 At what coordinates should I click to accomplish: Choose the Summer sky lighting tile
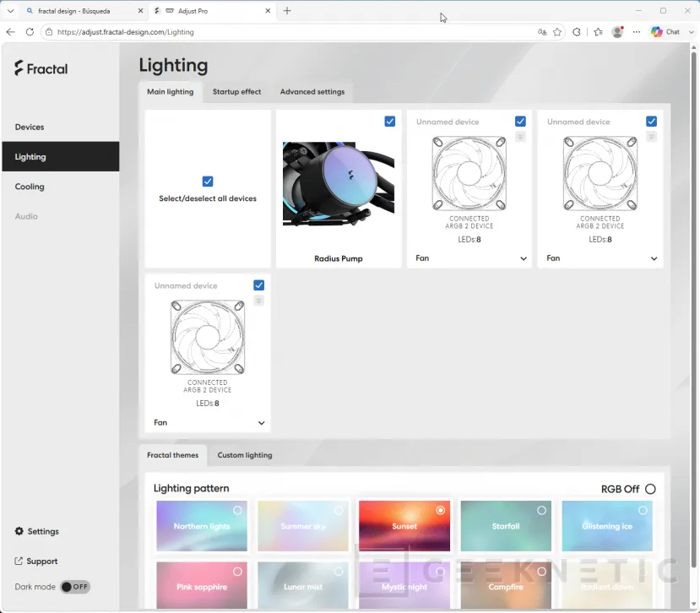point(303,526)
